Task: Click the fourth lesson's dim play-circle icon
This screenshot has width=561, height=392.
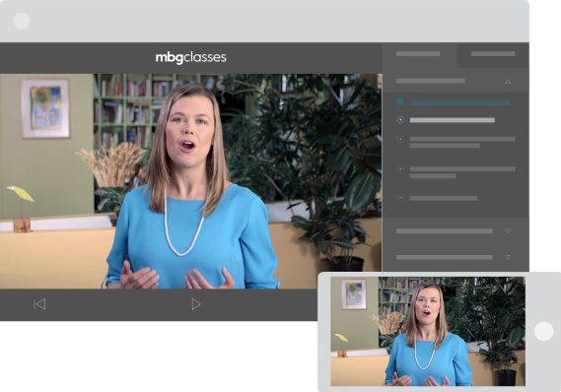Action: tap(400, 168)
